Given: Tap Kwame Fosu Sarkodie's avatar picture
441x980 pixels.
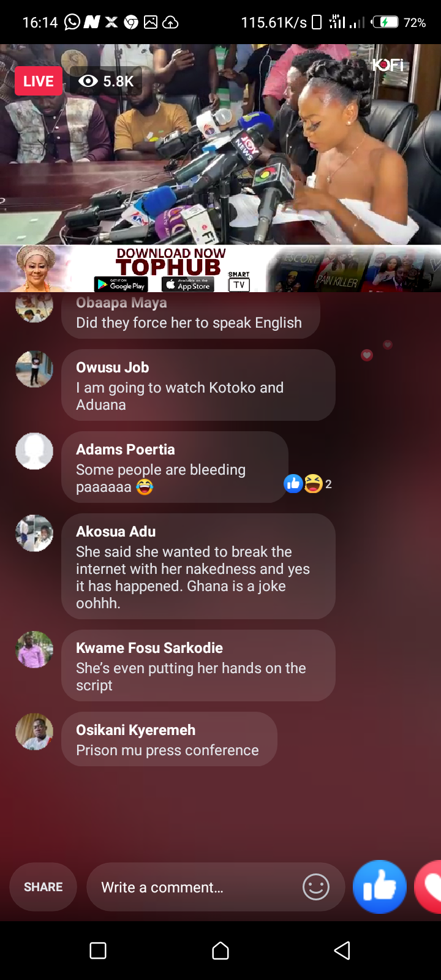Looking at the screenshot, I should click(x=34, y=649).
